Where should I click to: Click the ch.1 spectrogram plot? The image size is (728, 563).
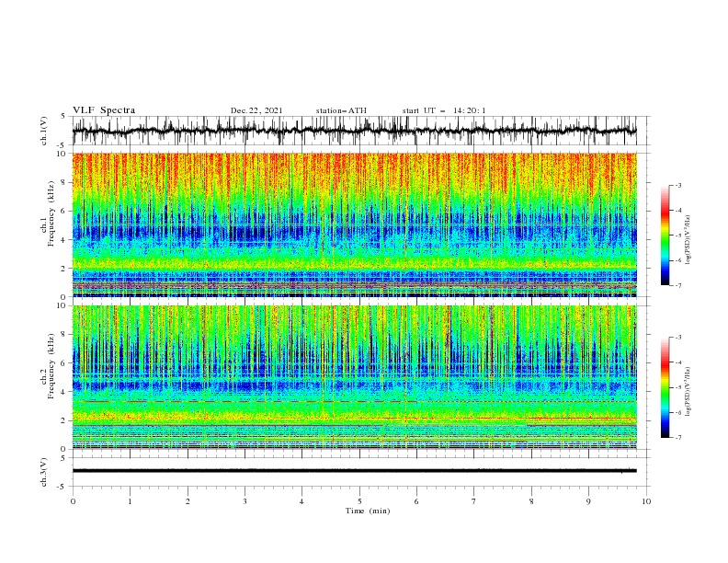(x=354, y=224)
